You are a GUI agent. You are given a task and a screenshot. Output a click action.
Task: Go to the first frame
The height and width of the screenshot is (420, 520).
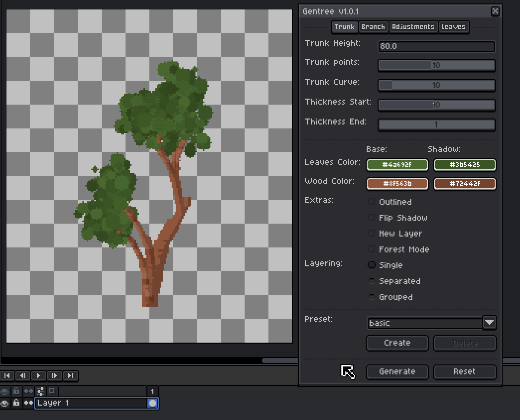click(7, 375)
